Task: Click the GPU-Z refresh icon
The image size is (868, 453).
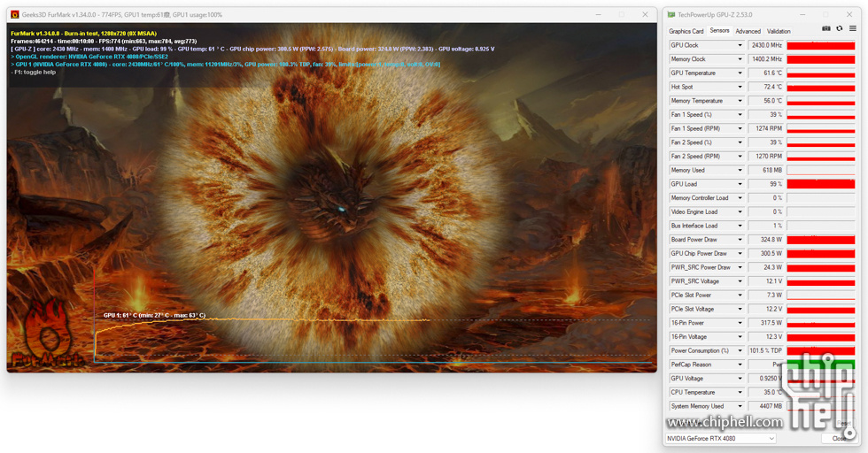Action: (840, 29)
